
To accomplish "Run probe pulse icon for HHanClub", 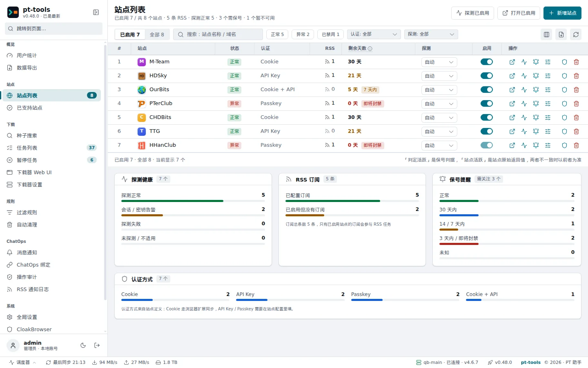I will point(524,146).
